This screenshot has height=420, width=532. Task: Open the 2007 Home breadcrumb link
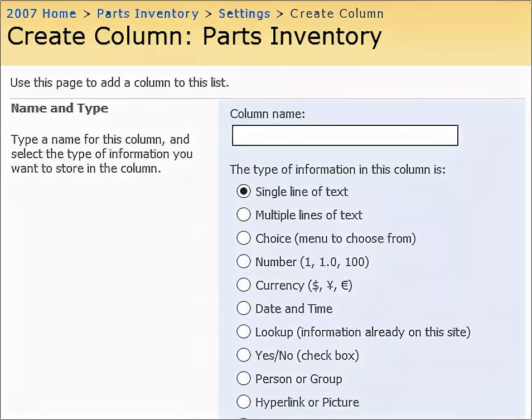pos(41,14)
